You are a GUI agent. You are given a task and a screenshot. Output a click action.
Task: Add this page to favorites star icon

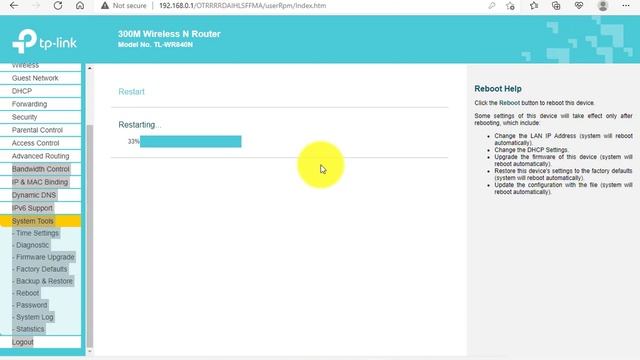point(510,6)
